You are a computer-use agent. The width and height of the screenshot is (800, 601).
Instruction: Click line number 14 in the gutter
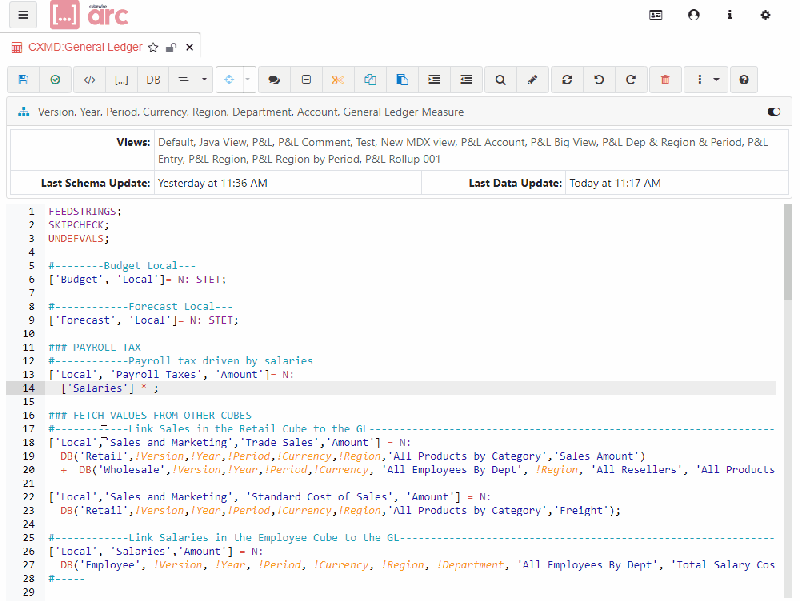tap(29, 388)
